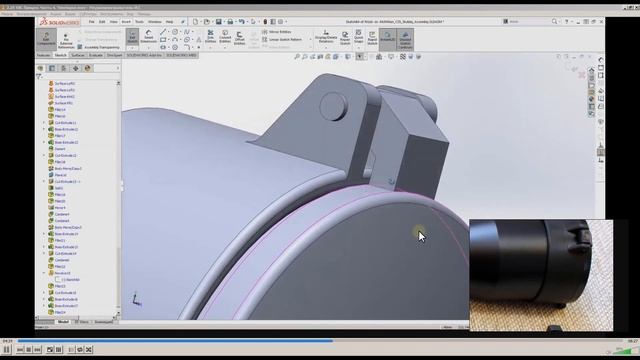Image resolution: width=640 pixels, height=360 pixels.
Task: Open the PropertyManager tab icon
Action: click(x=52, y=68)
